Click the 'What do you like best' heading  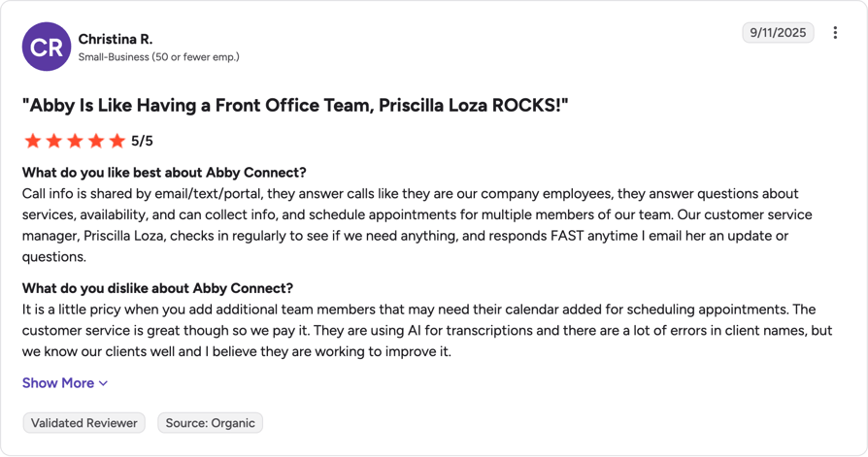[164, 173]
